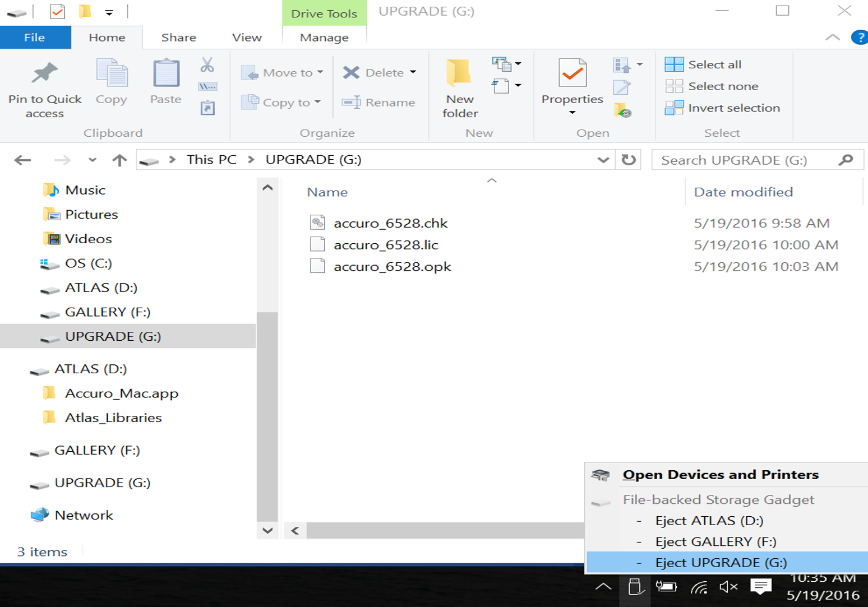The width and height of the screenshot is (868, 607).
Task: Open the Customize Quick Access Toolbar dropdown
Action: click(109, 12)
